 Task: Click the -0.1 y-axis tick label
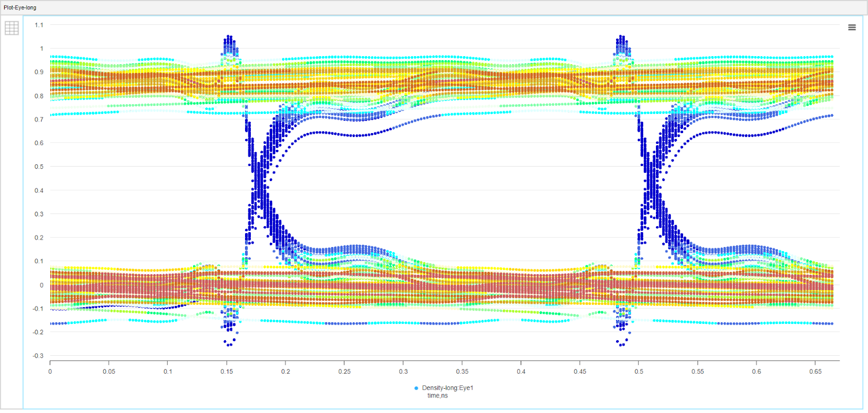click(38, 308)
